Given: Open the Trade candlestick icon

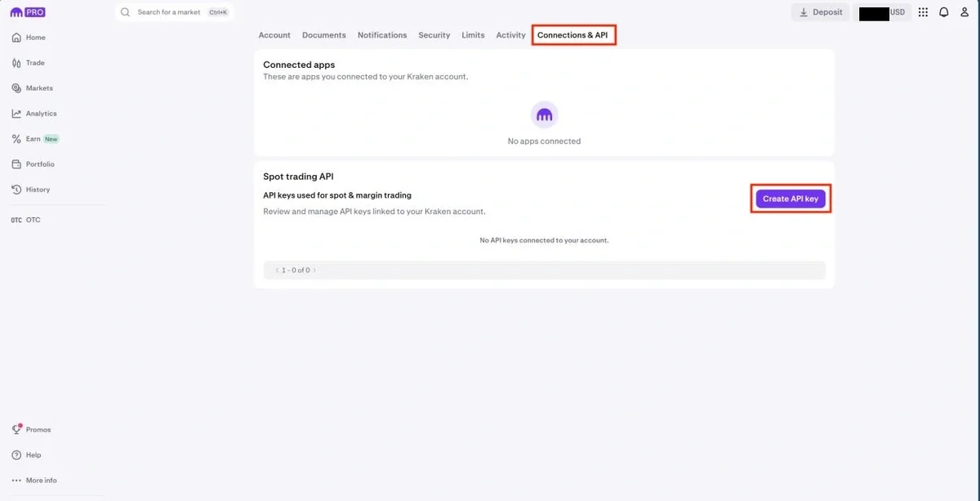Looking at the screenshot, I should click(16, 63).
